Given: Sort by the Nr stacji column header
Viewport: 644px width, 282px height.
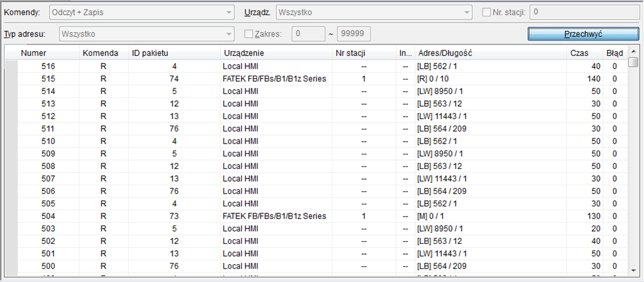Looking at the screenshot, I should pos(364,53).
